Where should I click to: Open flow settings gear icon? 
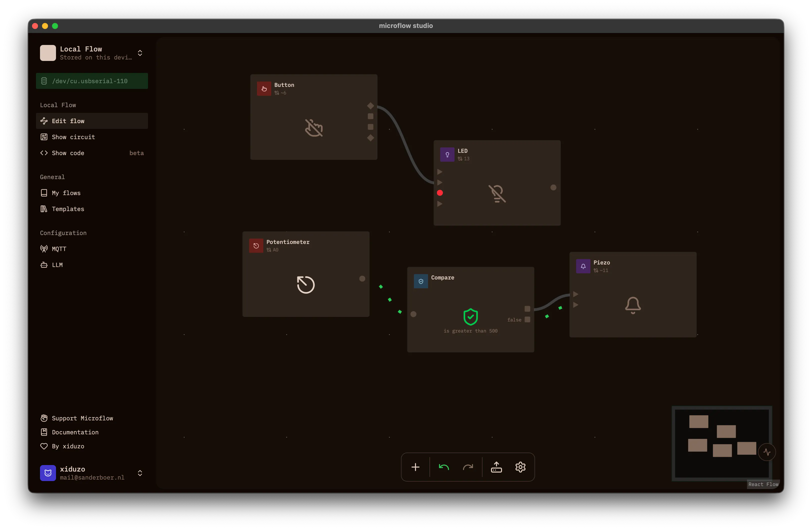coord(520,467)
